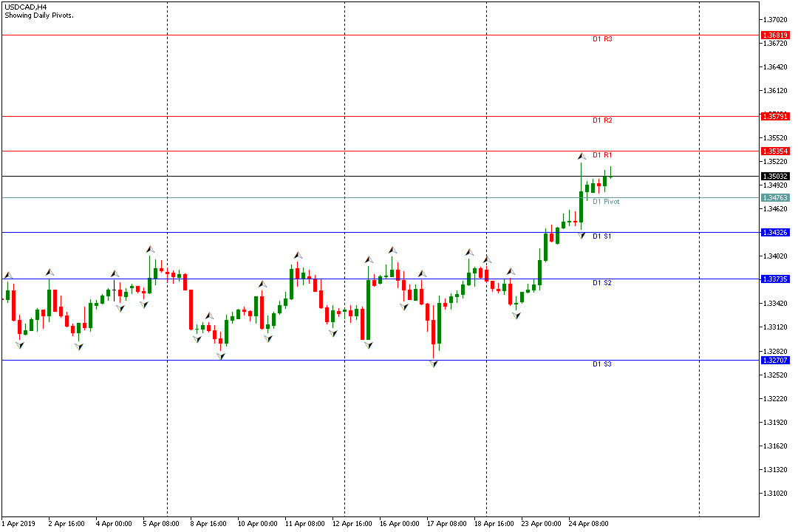Viewport: 798px width, 532px height.
Task: Click the up fractal arrow beside D1 R1 label
Action: (582, 156)
